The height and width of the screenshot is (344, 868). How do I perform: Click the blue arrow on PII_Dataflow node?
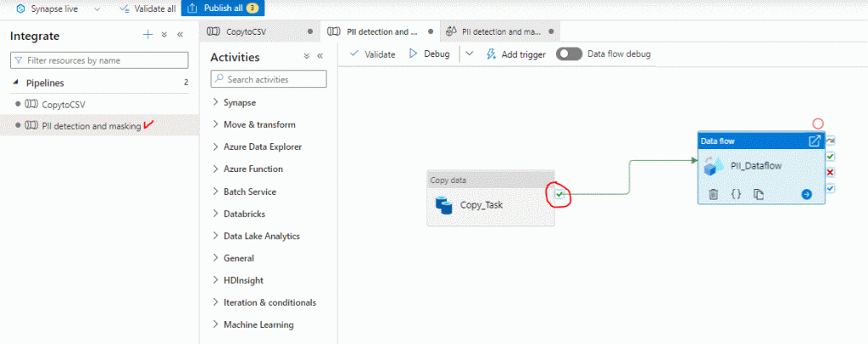pyautogui.click(x=807, y=194)
